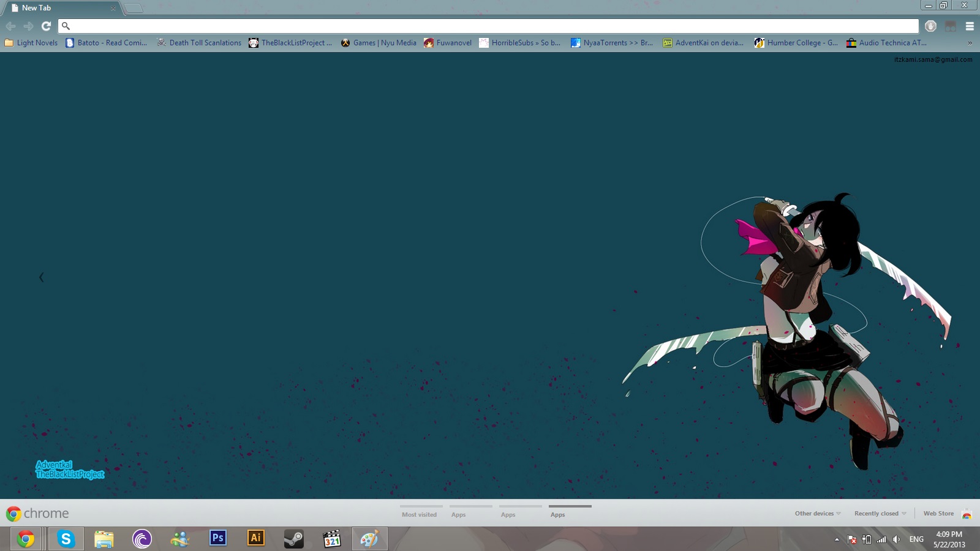980x551 pixels.
Task: Open the TheBlackListProject bookmark
Action: tap(290, 43)
